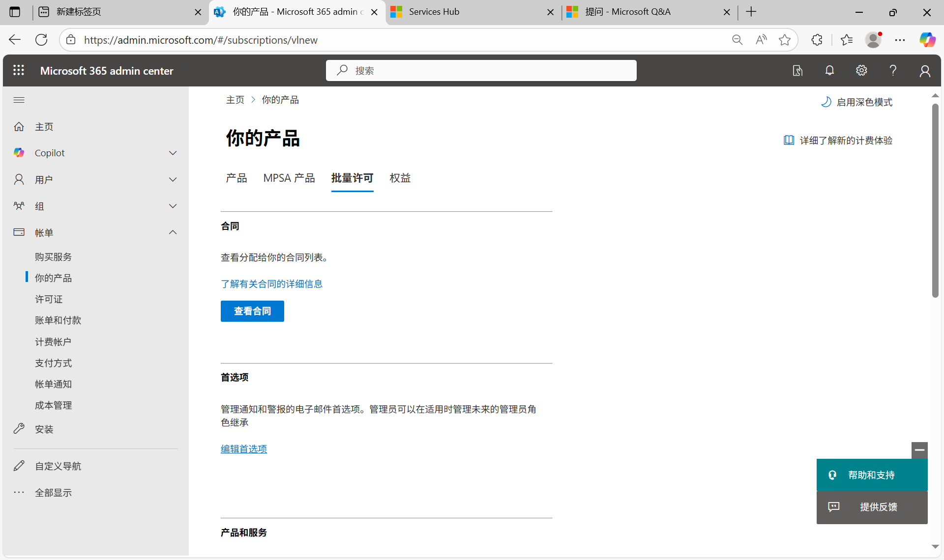Open 详细了解新的计费体验 link

[838, 140]
